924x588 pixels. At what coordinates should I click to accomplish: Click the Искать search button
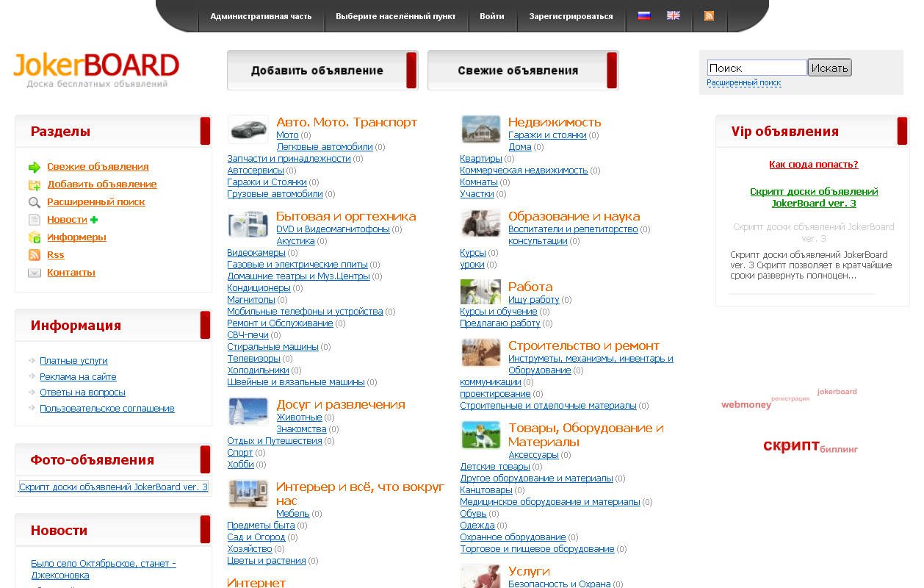[x=829, y=68]
